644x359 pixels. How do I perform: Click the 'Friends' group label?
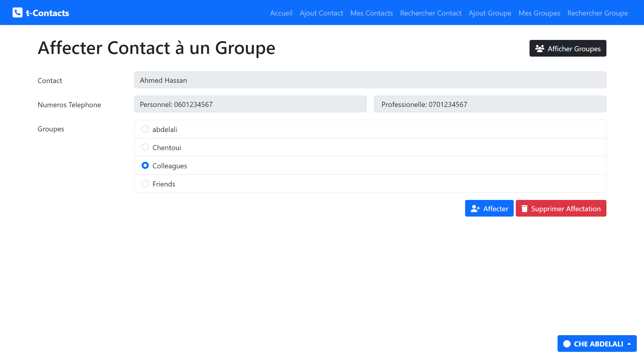(x=164, y=184)
